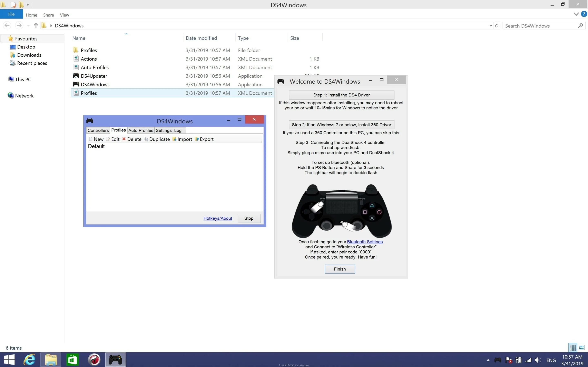Click the refresh icon in address bar
Screen dimensions: 588x367
(497, 26)
